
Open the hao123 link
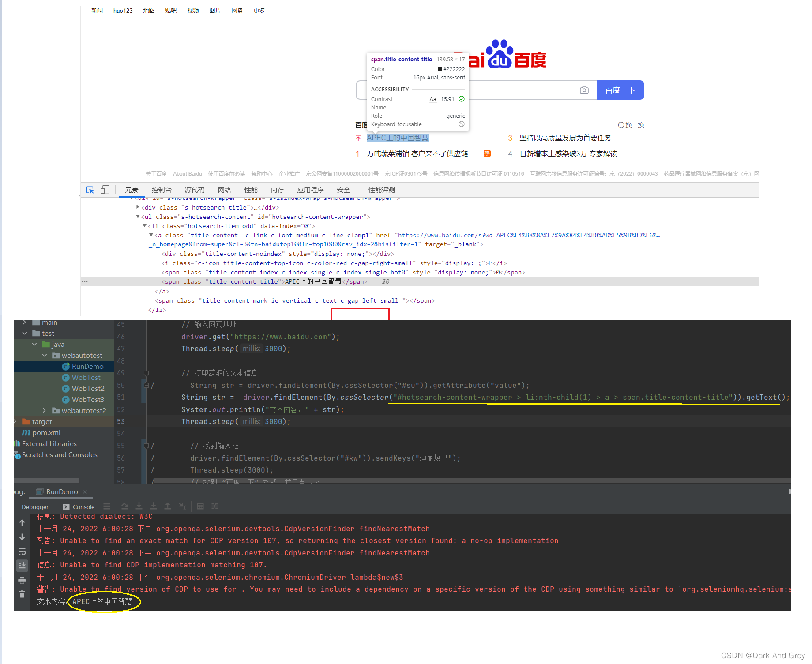pyautogui.click(x=123, y=11)
